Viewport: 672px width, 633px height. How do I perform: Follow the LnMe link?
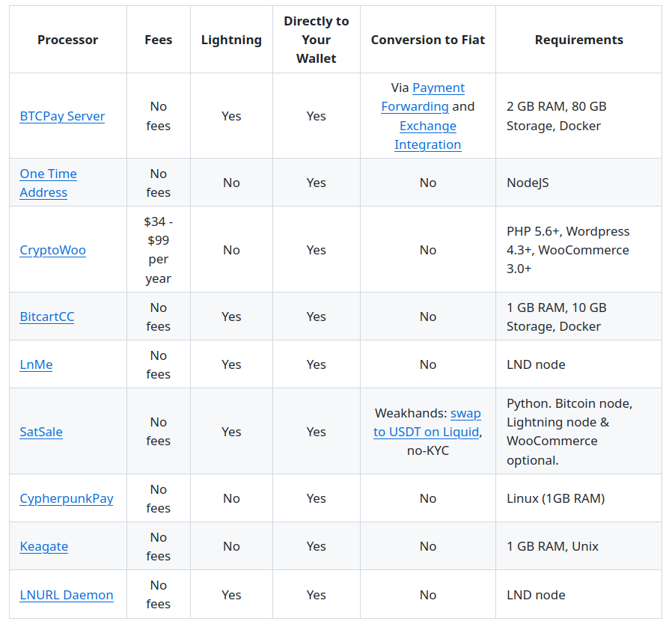(36, 364)
